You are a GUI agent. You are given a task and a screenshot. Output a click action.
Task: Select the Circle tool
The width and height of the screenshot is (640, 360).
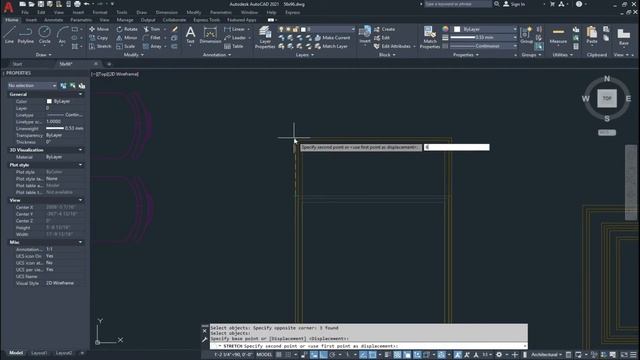tap(44, 35)
